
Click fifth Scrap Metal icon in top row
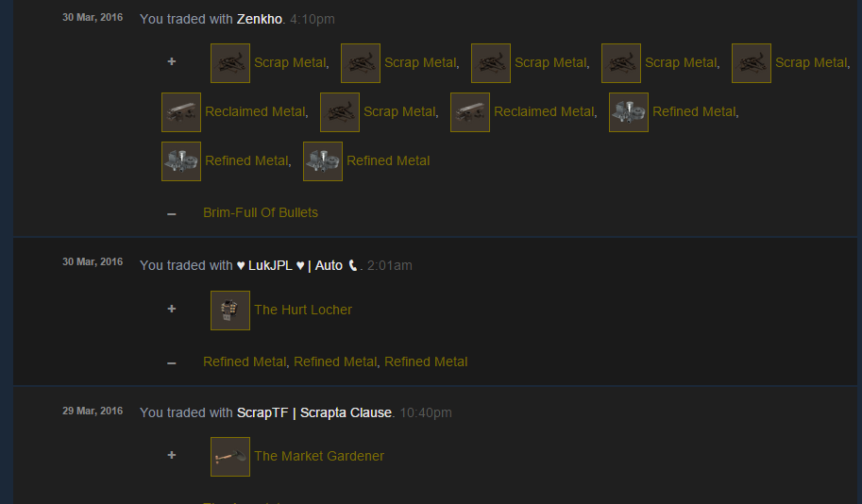coord(751,63)
